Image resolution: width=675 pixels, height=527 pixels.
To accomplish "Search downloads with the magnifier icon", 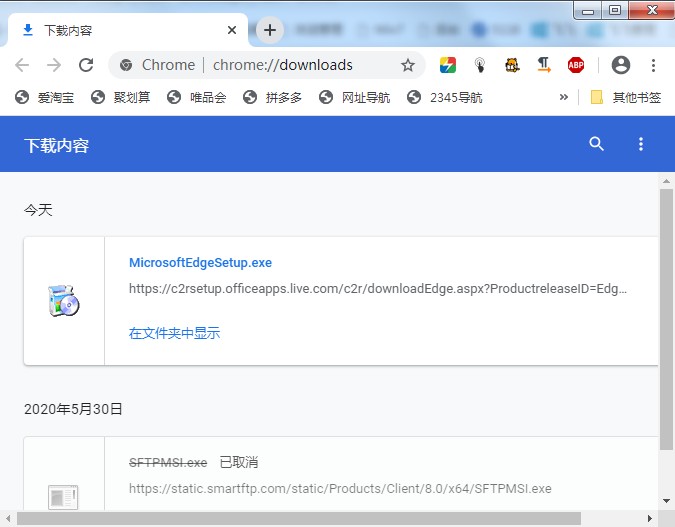I will click(596, 144).
